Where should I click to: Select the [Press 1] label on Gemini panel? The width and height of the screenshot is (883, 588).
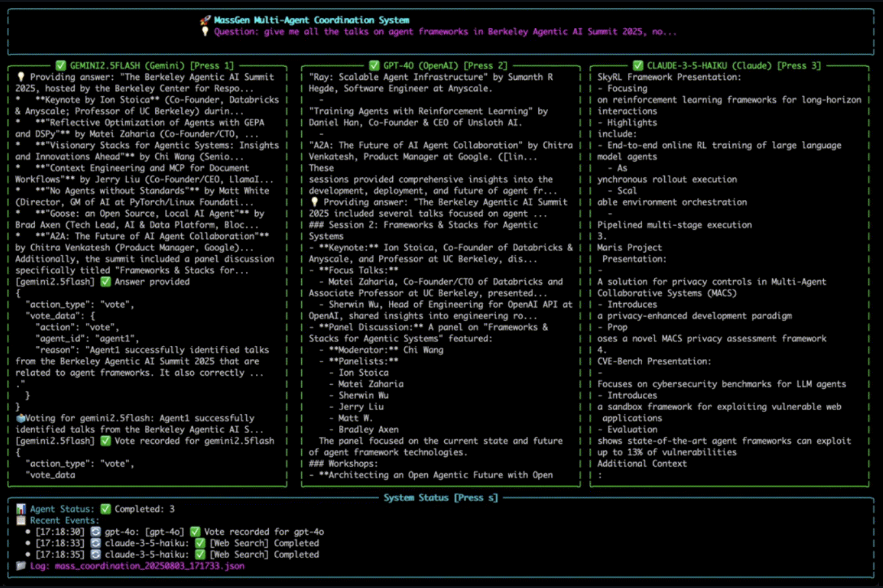coord(212,66)
